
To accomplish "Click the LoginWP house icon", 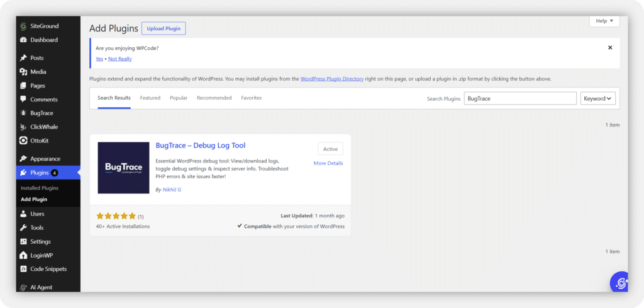I will point(23,255).
